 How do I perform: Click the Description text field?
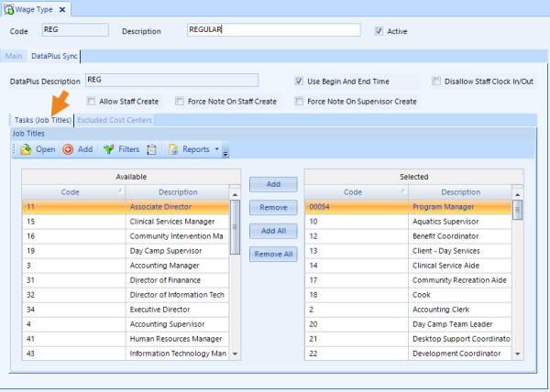(x=272, y=30)
